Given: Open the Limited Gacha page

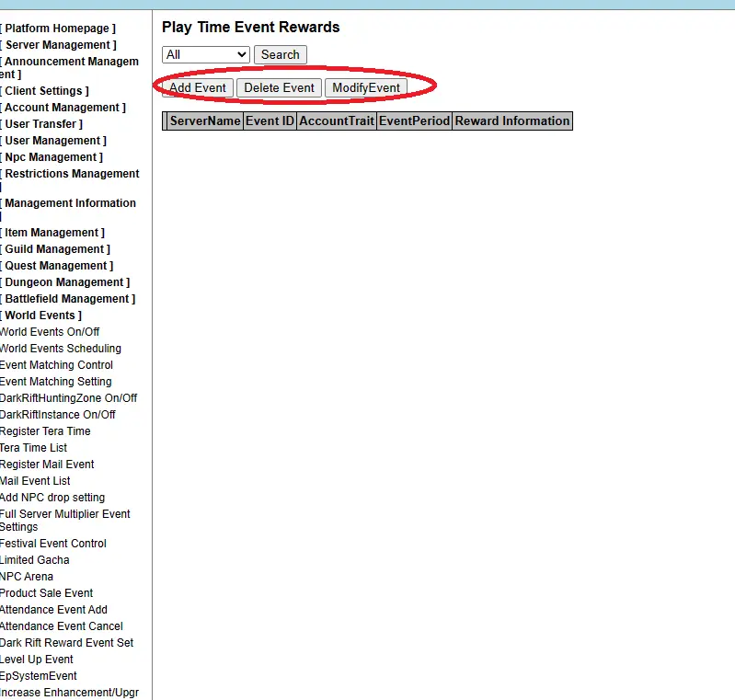Looking at the screenshot, I should point(35,560).
